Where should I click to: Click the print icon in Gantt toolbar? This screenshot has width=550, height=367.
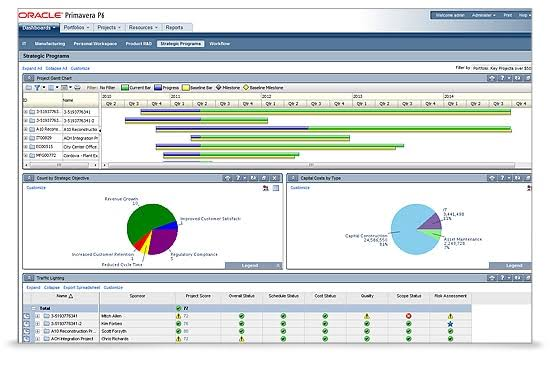[x=78, y=88]
